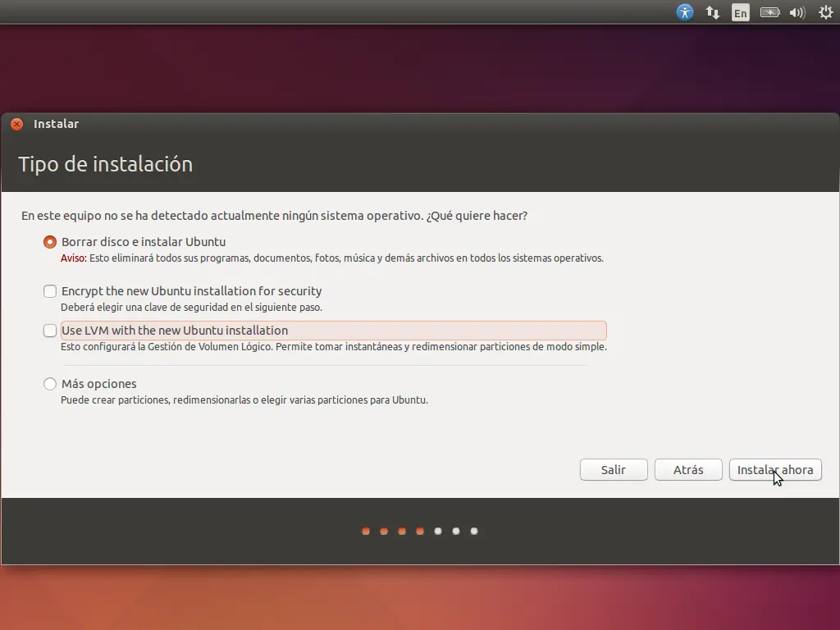The image size is (840, 630).
Task: Select Borrar disco e instalar Ubuntu
Action: point(50,242)
